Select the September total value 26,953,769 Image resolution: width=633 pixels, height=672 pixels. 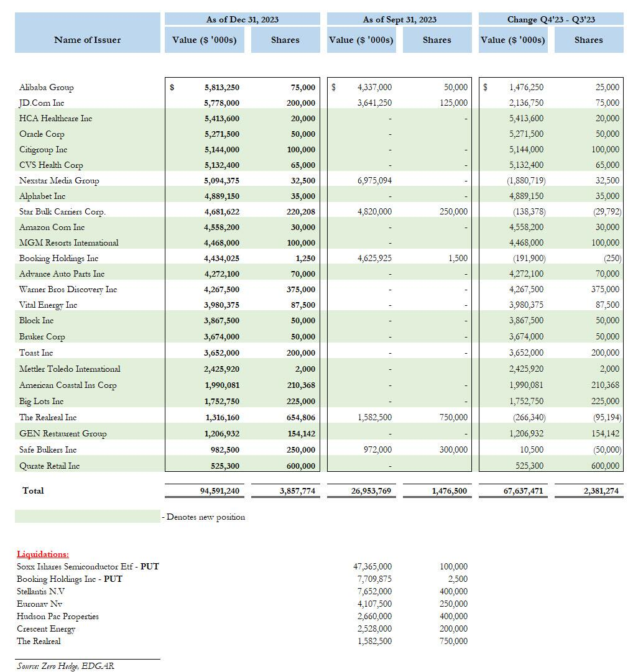[x=371, y=491]
